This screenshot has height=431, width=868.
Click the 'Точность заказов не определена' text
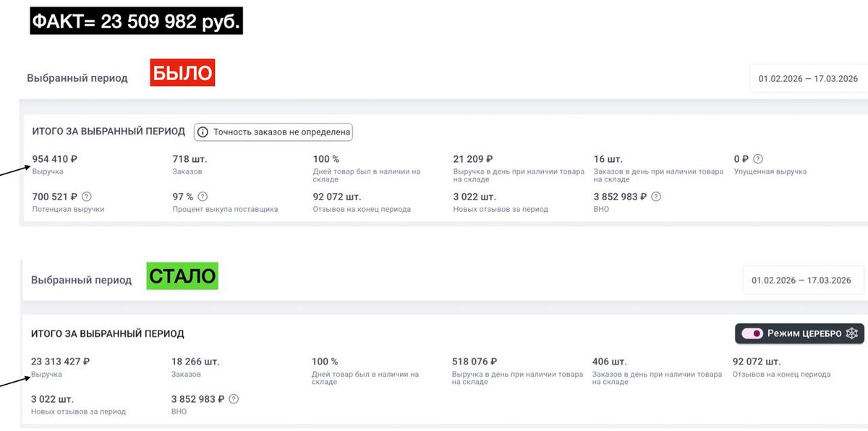point(281,132)
